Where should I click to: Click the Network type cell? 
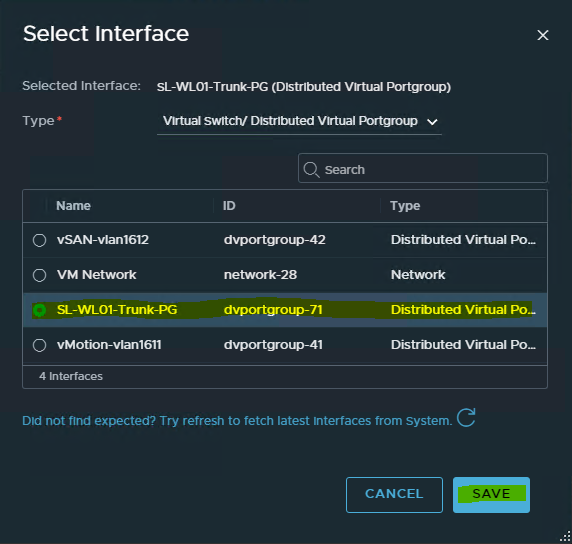pyautogui.click(x=418, y=275)
